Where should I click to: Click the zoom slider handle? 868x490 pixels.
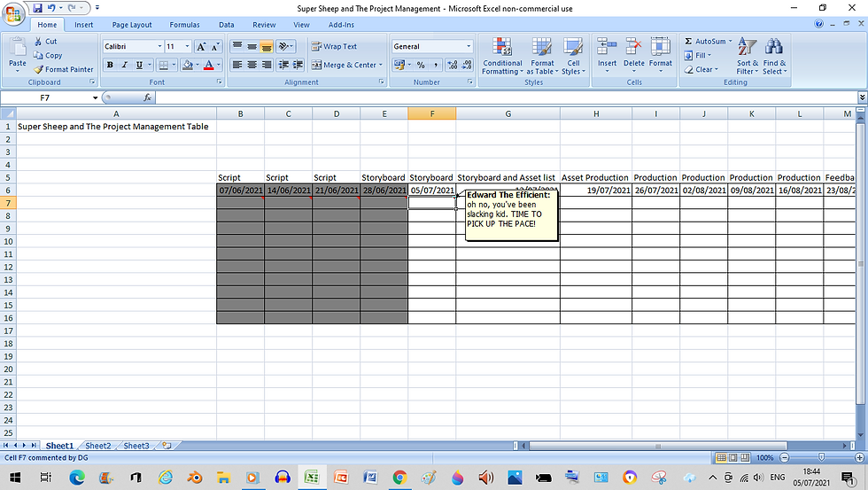coord(822,457)
